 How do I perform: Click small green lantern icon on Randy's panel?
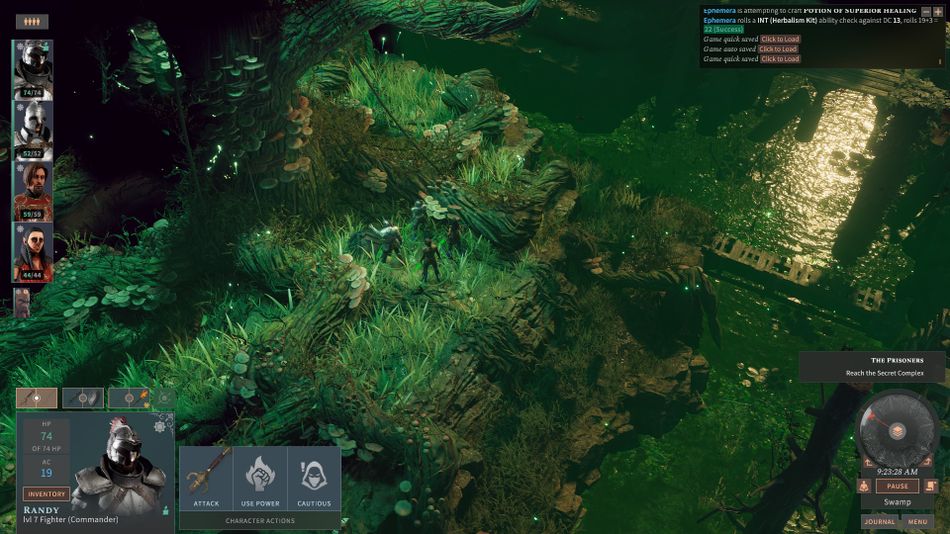(x=165, y=510)
